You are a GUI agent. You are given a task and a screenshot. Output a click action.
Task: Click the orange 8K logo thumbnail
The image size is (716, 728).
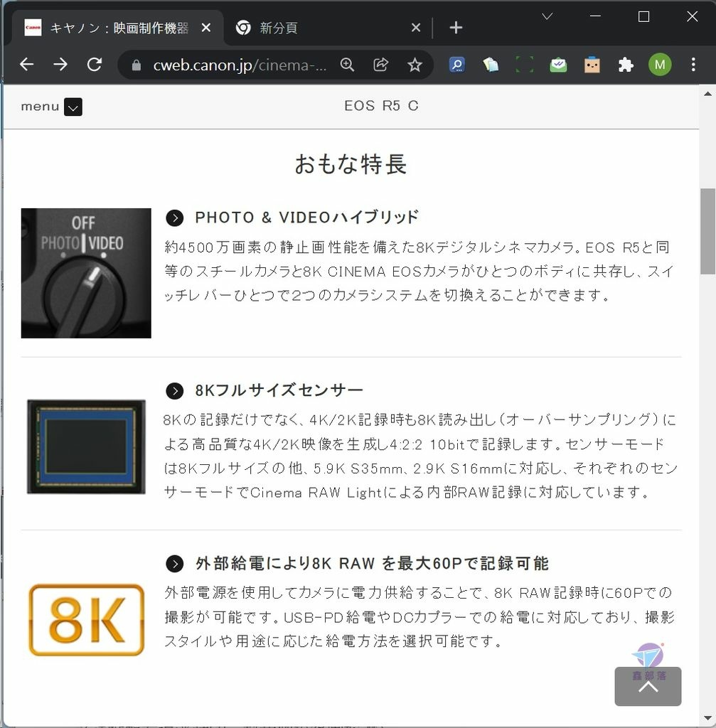coord(86,619)
